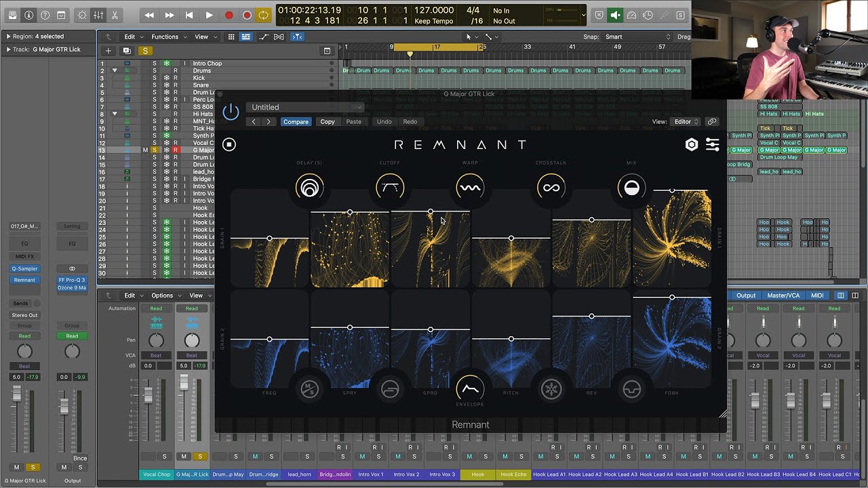Click the Delay concentric-circles icon in Remnant
This screenshot has height=488, width=868.
click(309, 188)
